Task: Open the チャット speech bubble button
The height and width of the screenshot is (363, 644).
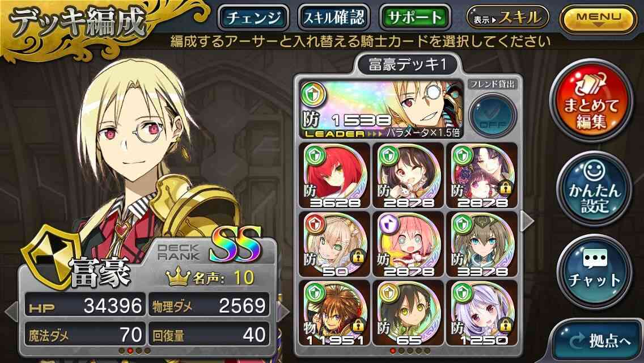Action: tap(594, 271)
